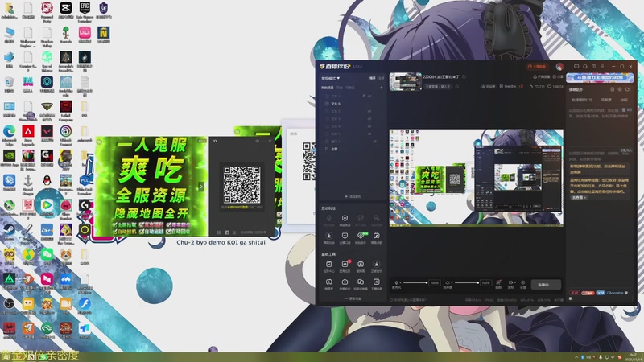Expand the 常规模式 mode dropdown
The height and width of the screenshot is (362, 644).
(x=331, y=78)
